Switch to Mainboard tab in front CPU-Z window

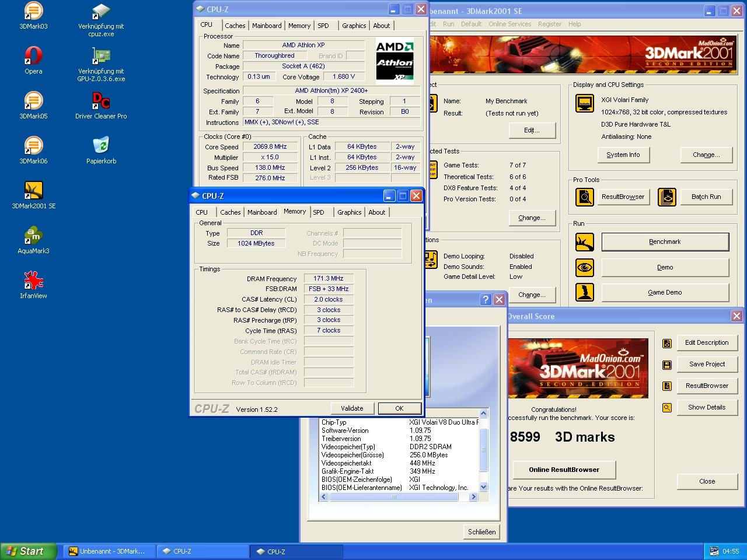pos(262,212)
